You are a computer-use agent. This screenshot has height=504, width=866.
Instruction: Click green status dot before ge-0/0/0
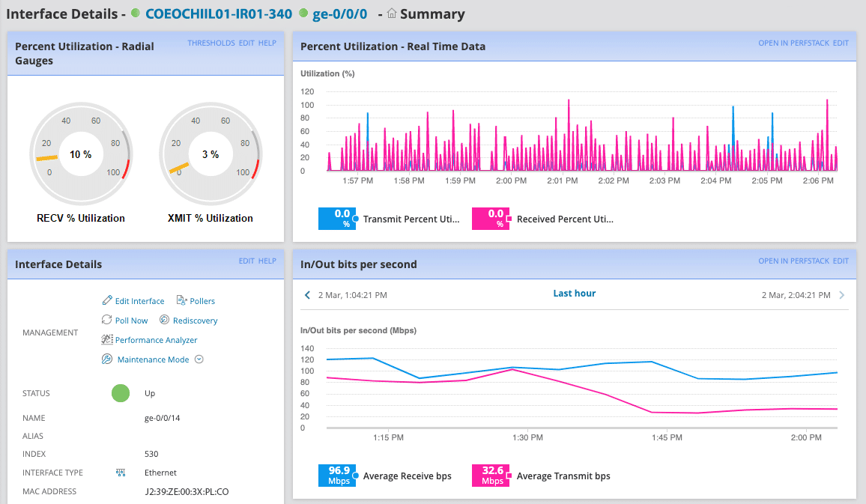[x=303, y=13]
